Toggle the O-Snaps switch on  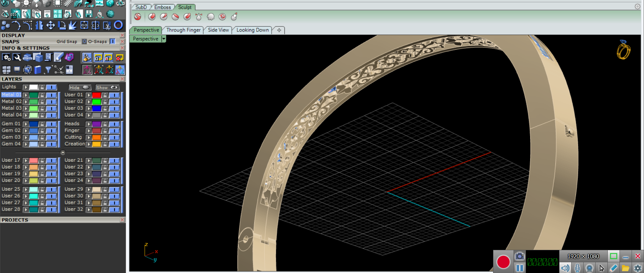pos(113,41)
